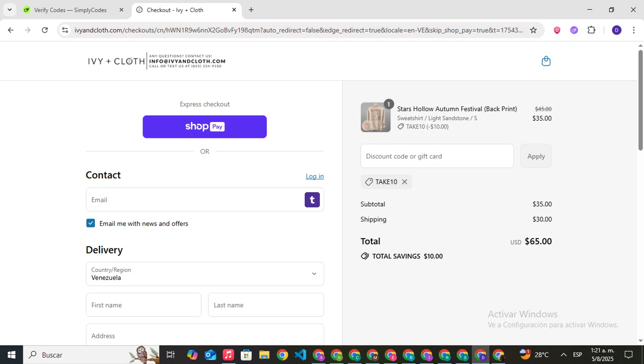Viewport: 644px width, 364px height.
Task: Open weather widget showing 28°C
Action: 534,355
